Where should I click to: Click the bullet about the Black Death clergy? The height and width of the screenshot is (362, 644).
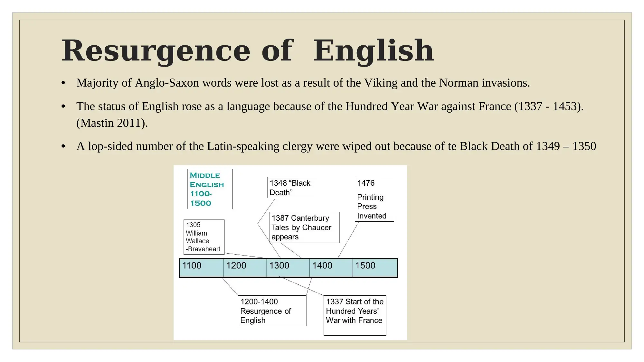click(x=336, y=146)
